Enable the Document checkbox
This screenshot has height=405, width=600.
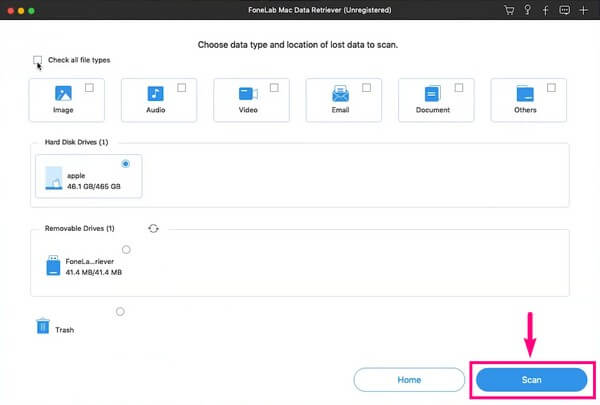[x=459, y=88]
